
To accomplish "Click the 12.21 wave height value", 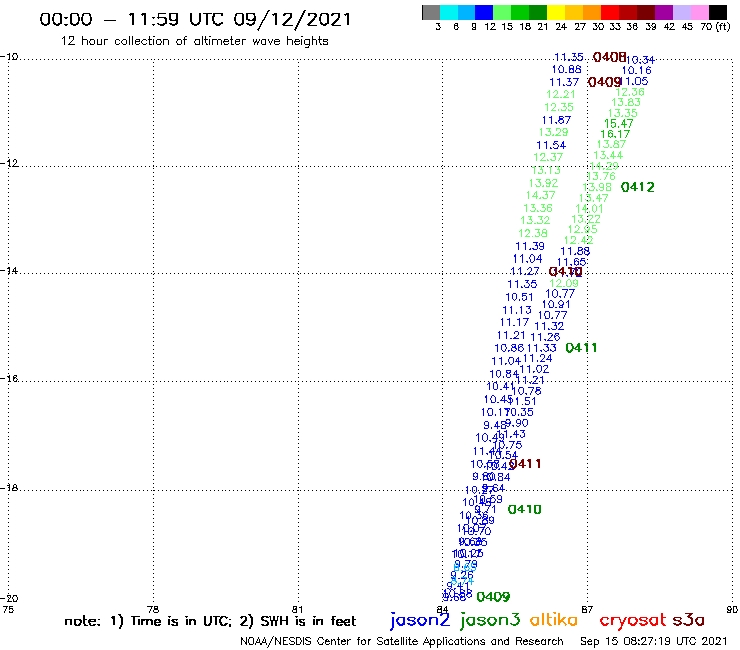I will [561, 94].
